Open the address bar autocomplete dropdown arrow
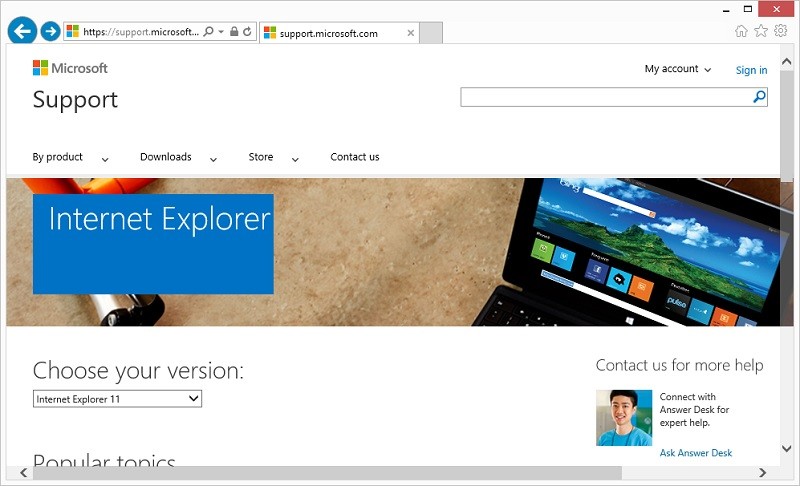The width and height of the screenshot is (800, 486). click(221, 32)
